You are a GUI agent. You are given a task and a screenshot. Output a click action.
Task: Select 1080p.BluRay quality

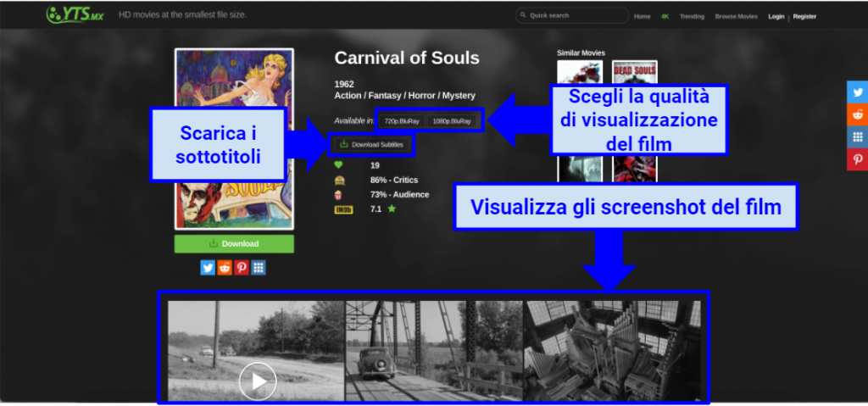(x=452, y=120)
